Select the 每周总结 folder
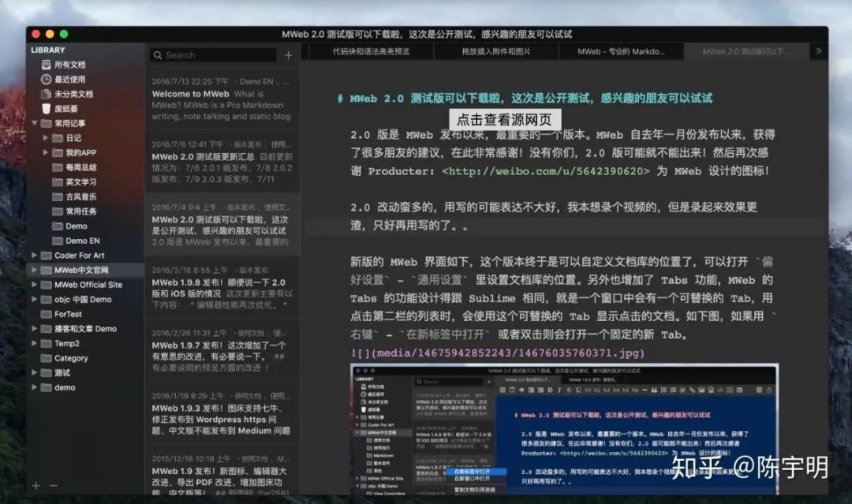This screenshot has width=852, height=504. point(81,167)
